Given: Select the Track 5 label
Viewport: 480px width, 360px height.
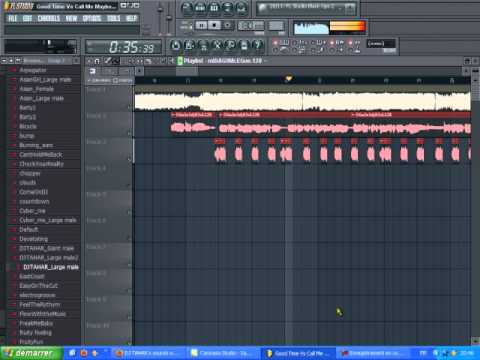Looking at the screenshot, I should coord(96,194).
